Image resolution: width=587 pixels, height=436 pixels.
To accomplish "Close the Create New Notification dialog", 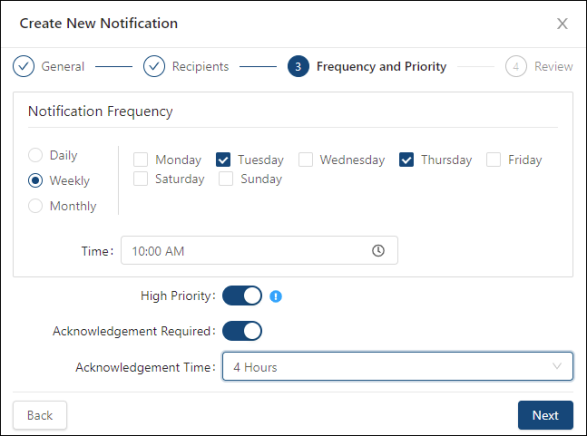I will [x=562, y=24].
